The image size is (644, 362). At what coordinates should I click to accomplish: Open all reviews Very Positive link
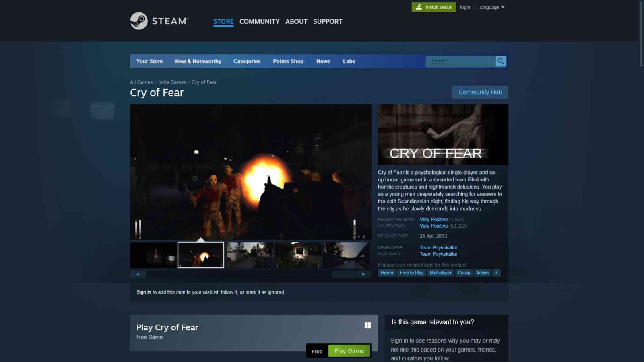click(x=433, y=226)
